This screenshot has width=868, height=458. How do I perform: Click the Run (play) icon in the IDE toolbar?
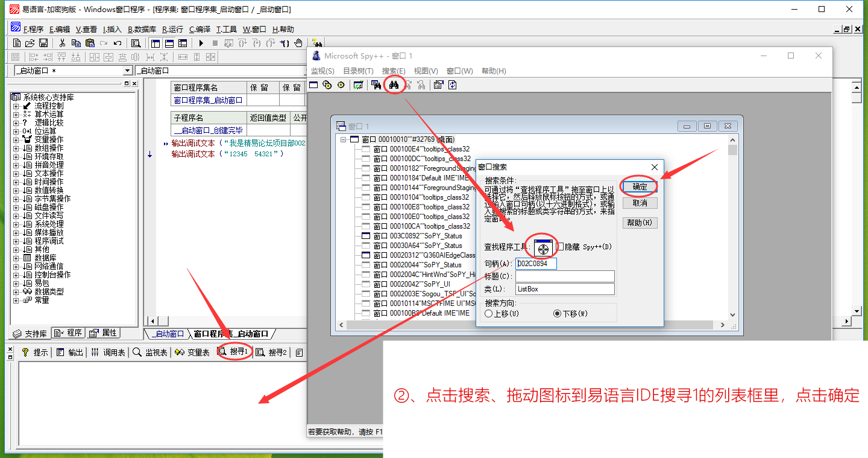[201, 43]
